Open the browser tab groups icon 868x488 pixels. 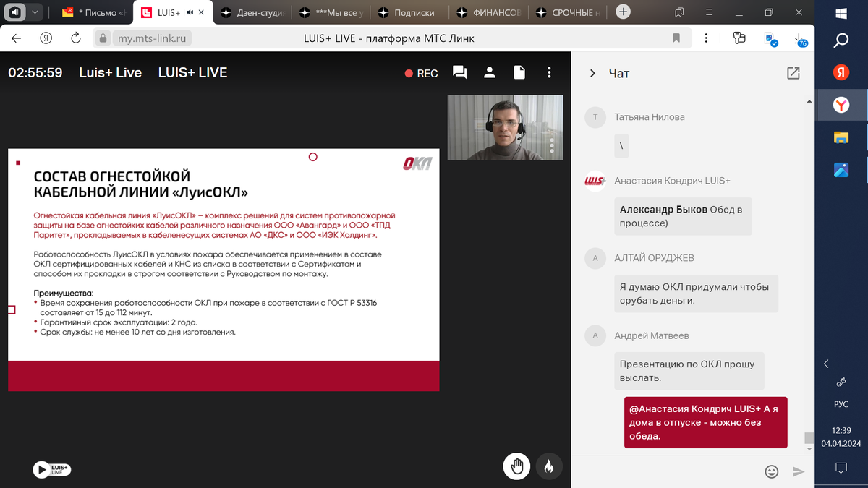pos(679,12)
